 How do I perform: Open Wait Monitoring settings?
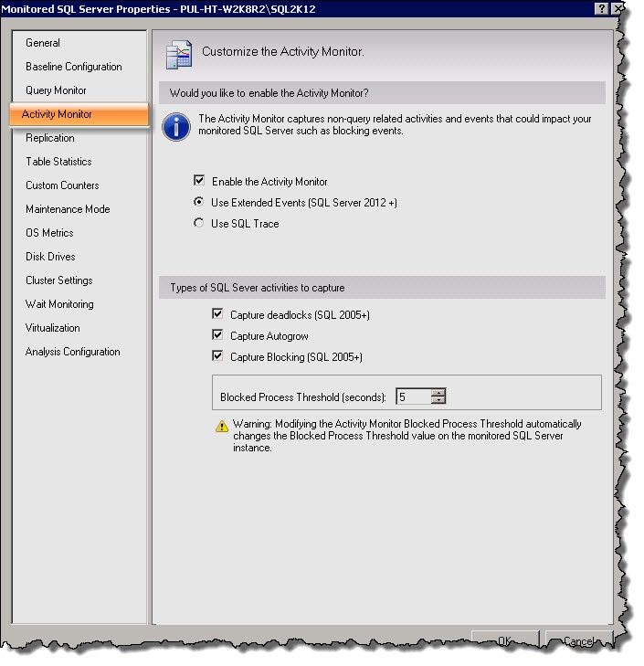[x=59, y=304]
